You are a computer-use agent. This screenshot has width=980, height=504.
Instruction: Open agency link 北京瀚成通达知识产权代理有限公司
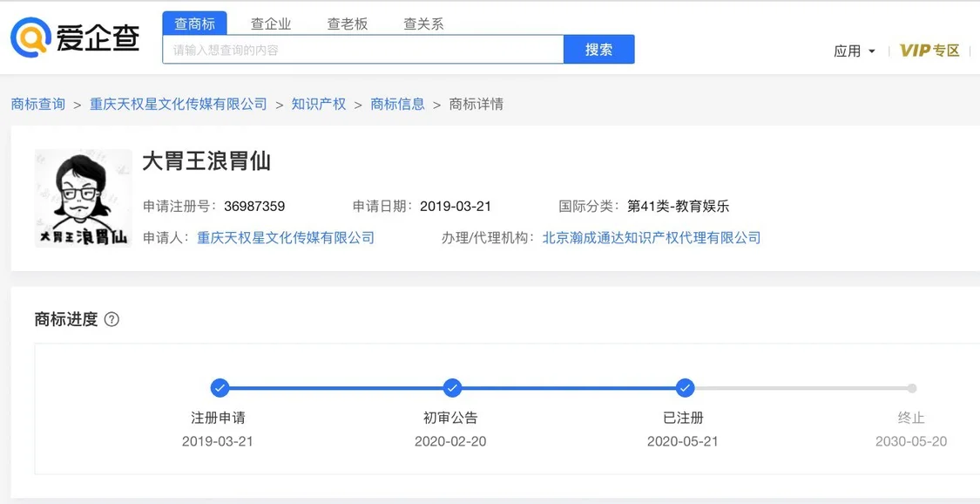click(x=652, y=238)
